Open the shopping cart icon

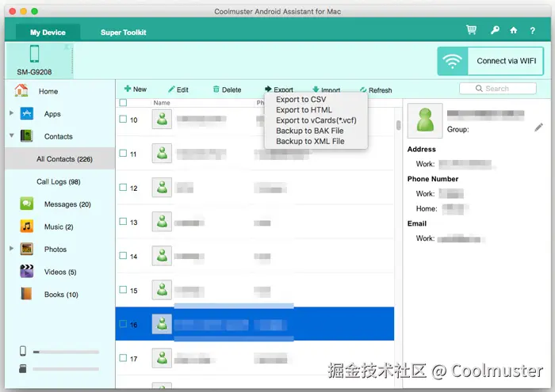pyautogui.click(x=471, y=29)
